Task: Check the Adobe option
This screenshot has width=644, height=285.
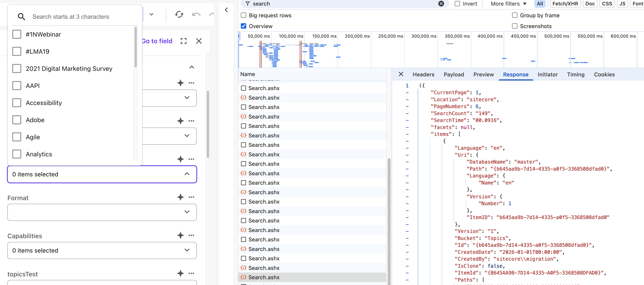Action: tap(17, 120)
